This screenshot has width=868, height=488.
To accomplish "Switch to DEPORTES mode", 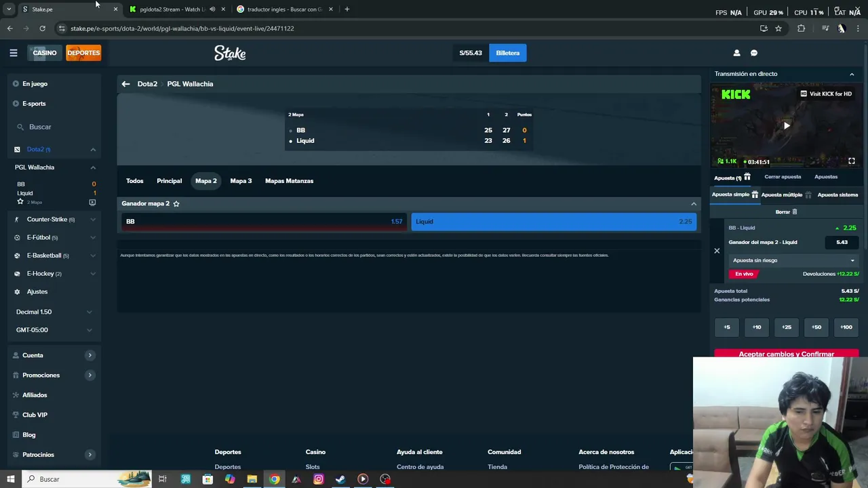I will 83,53.
